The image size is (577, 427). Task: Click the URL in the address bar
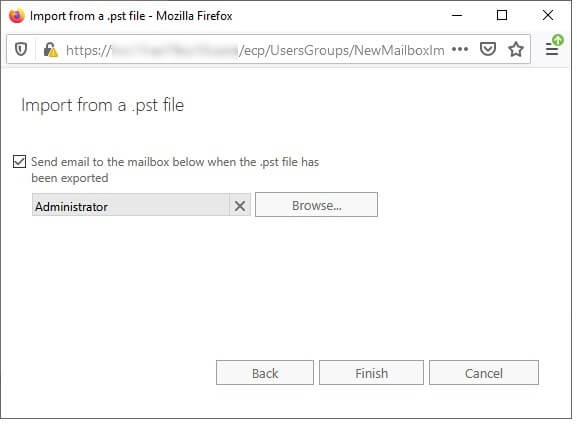tap(255, 50)
